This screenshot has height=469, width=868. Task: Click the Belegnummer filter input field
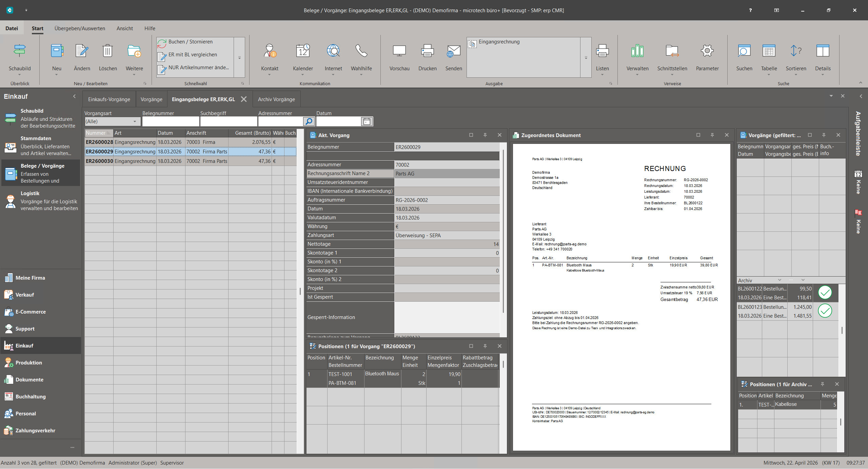pyautogui.click(x=171, y=121)
